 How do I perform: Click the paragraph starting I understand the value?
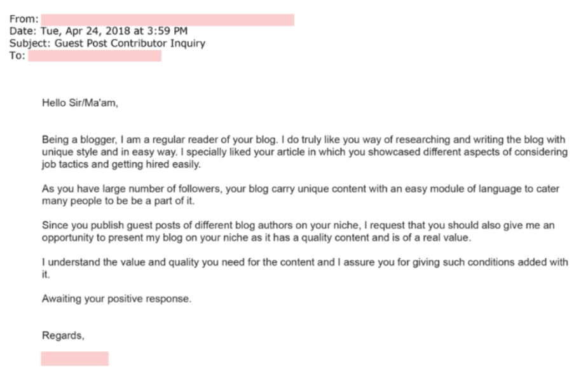[x=305, y=268]
